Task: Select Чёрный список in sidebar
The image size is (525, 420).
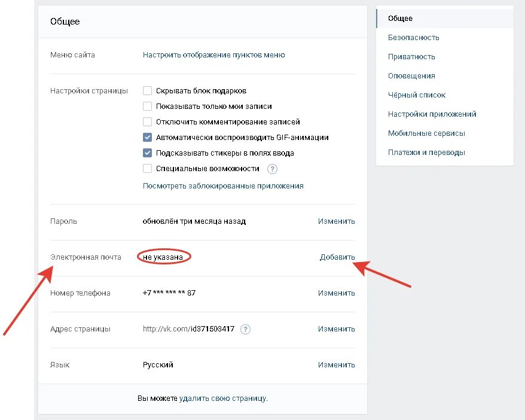Action: pos(417,95)
